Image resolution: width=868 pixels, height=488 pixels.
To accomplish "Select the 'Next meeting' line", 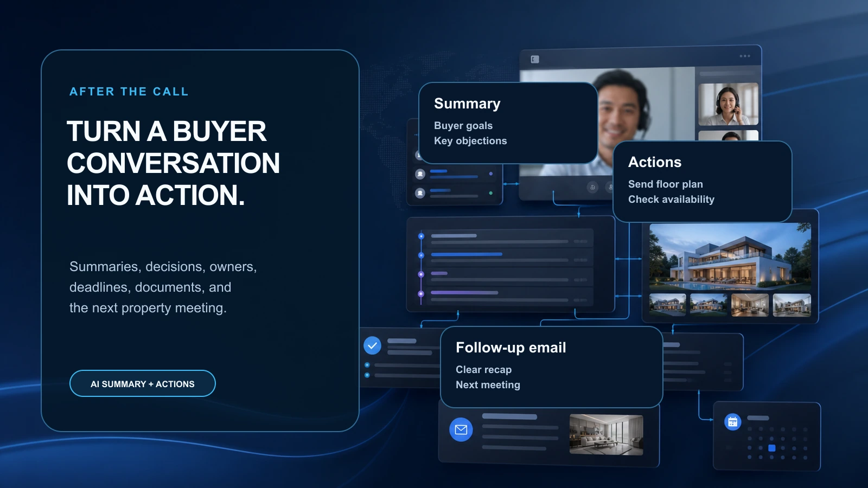I will (488, 385).
